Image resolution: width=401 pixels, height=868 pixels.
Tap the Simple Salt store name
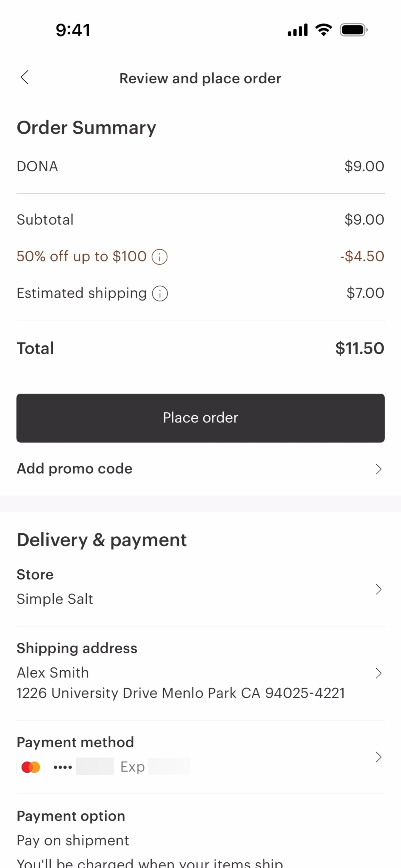55,599
